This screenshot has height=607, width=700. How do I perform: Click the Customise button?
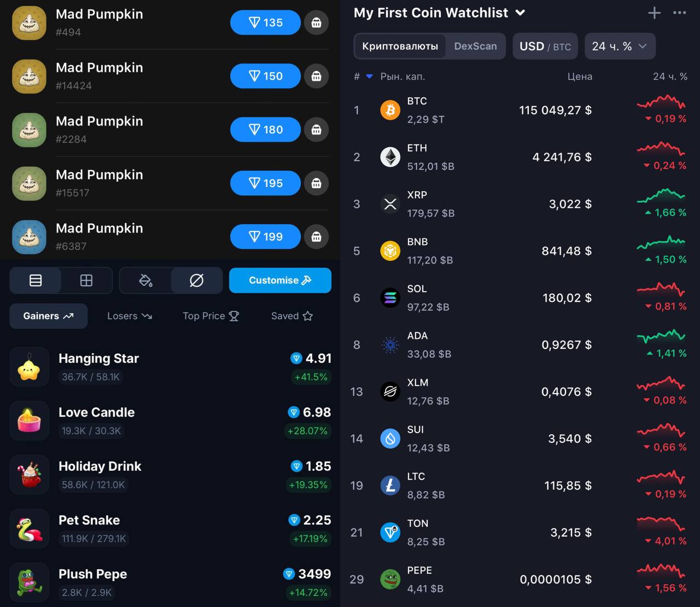280,281
